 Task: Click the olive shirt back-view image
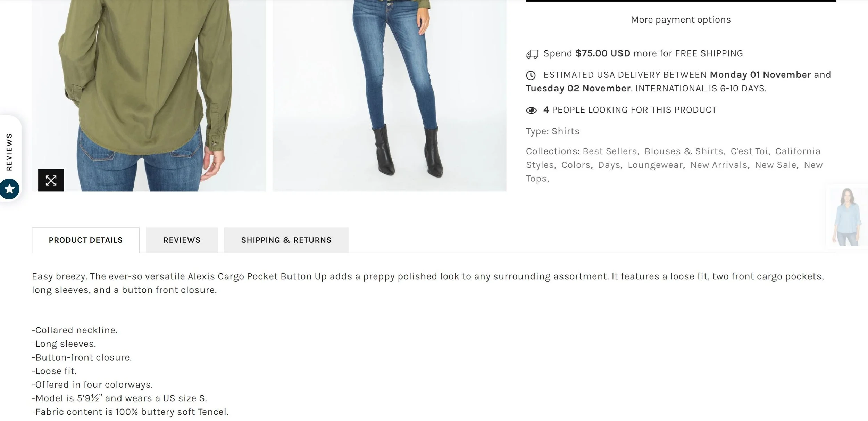coord(149,96)
